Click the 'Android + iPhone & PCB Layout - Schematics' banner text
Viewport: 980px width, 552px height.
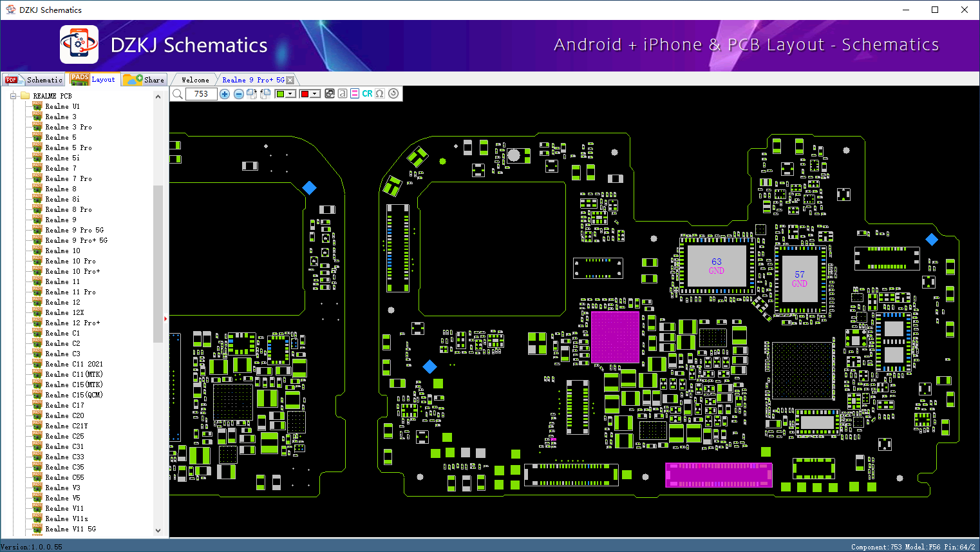746,44
